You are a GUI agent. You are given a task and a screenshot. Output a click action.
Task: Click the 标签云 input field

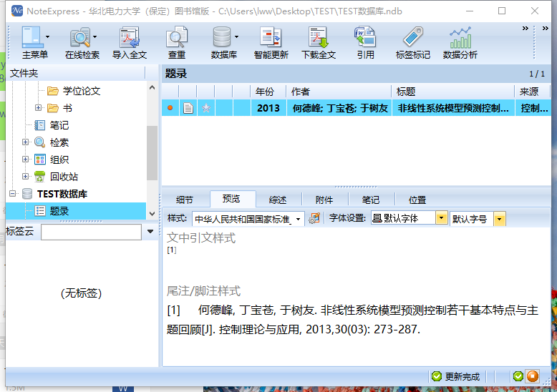[x=92, y=232]
